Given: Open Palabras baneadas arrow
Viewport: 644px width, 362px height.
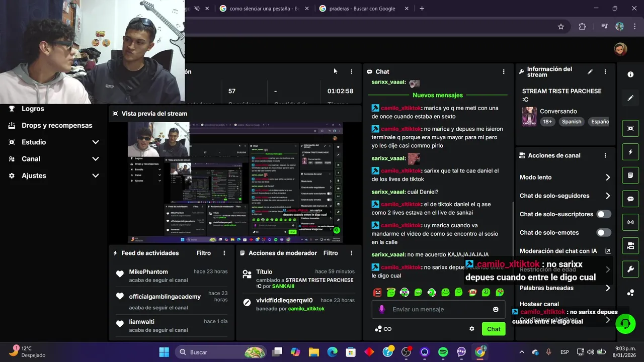Looking at the screenshot, I should [x=608, y=288].
